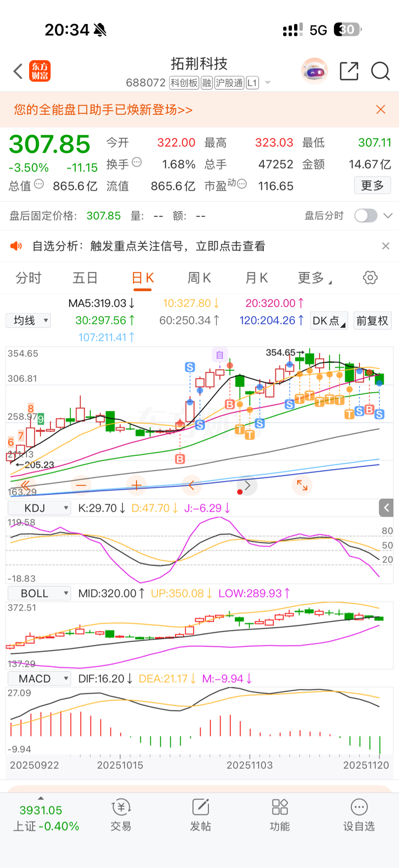
Task: Tap the 融 margin badge
Action: [x=207, y=83]
